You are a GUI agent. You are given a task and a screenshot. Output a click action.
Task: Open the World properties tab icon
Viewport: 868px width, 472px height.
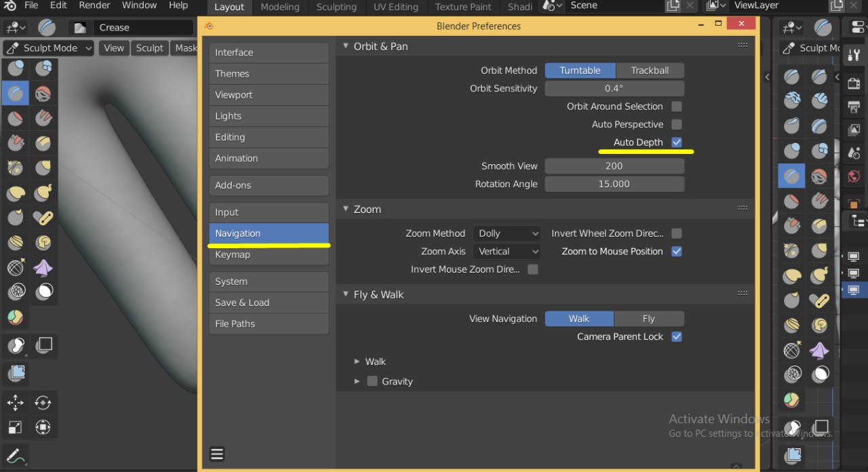coord(854,178)
